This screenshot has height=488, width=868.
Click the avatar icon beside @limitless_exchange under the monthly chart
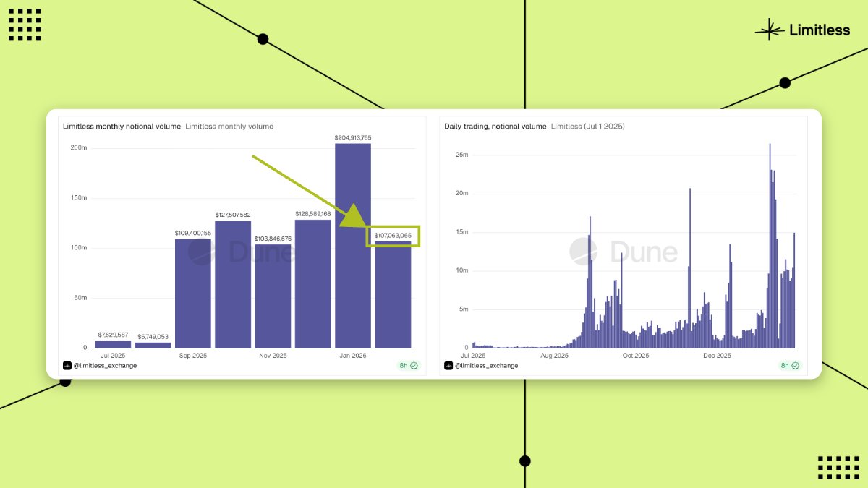pos(67,366)
